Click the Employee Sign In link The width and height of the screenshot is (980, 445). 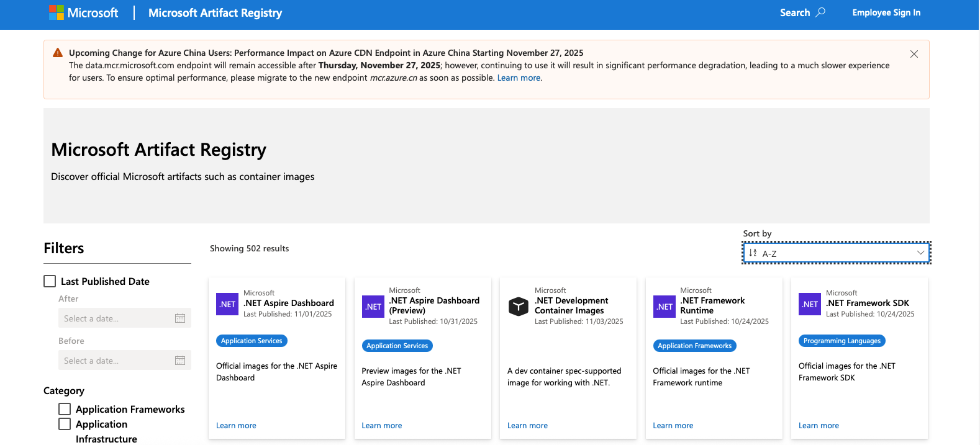(x=886, y=12)
